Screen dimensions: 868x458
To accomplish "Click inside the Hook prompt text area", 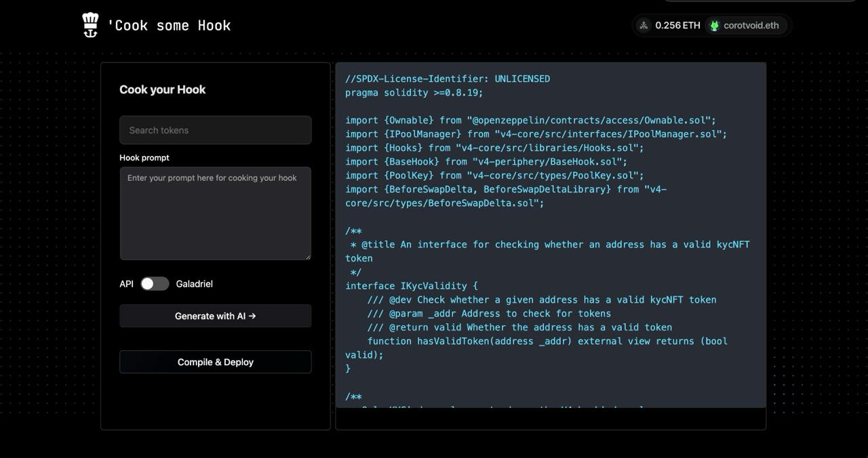I will 216,213.
